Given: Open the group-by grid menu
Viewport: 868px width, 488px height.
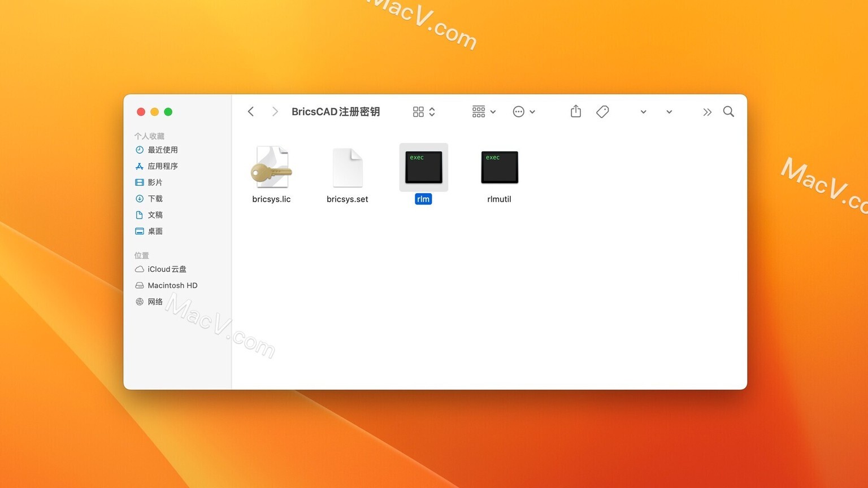Looking at the screenshot, I should tap(484, 112).
